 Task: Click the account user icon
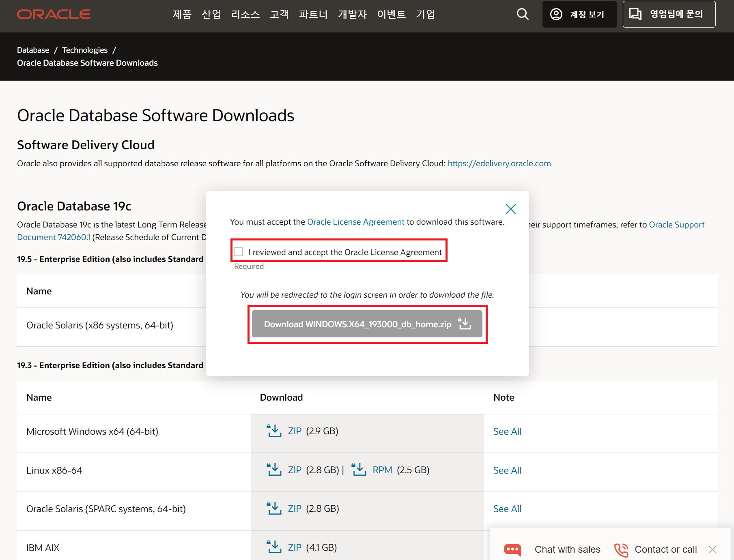coord(556,14)
